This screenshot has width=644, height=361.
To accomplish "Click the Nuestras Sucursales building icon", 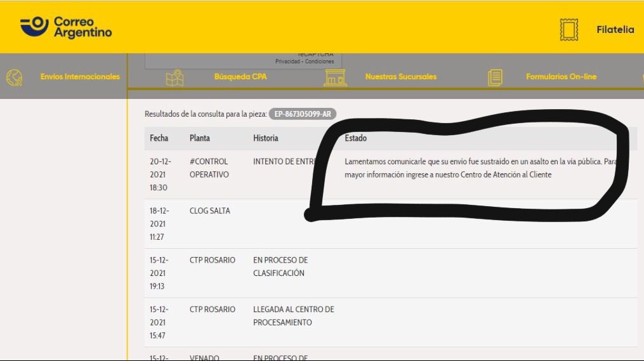I will 335,77.
